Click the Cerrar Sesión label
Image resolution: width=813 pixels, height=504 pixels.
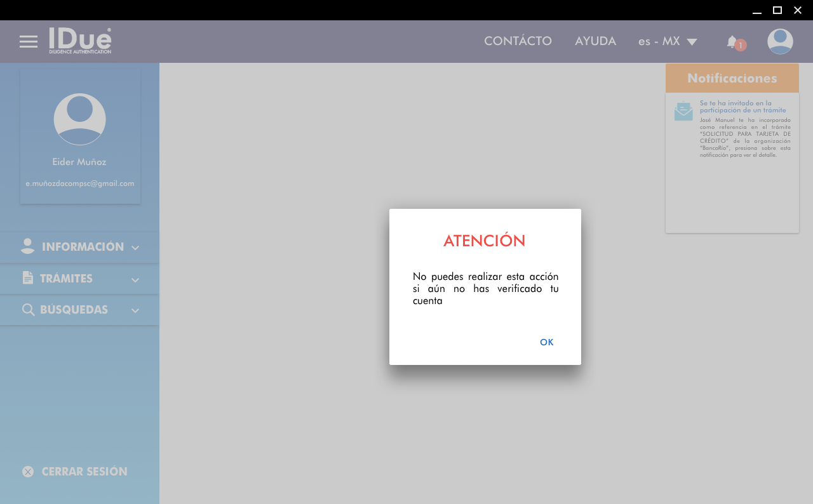84,472
